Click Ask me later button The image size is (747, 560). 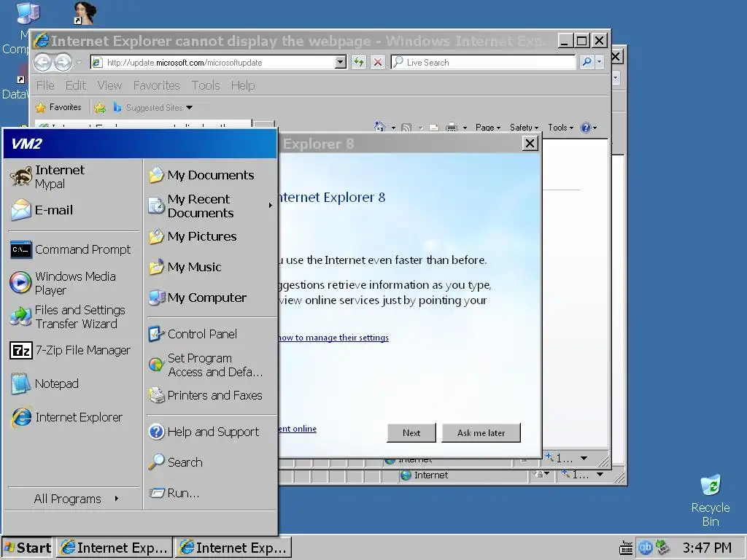point(481,433)
